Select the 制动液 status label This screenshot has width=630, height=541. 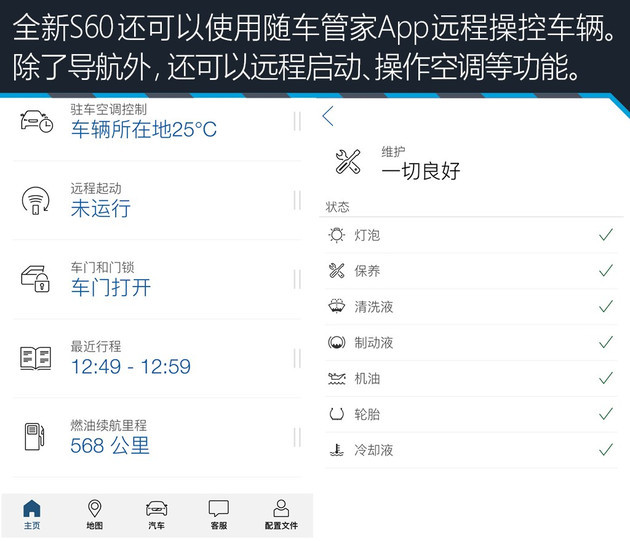coord(373,342)
